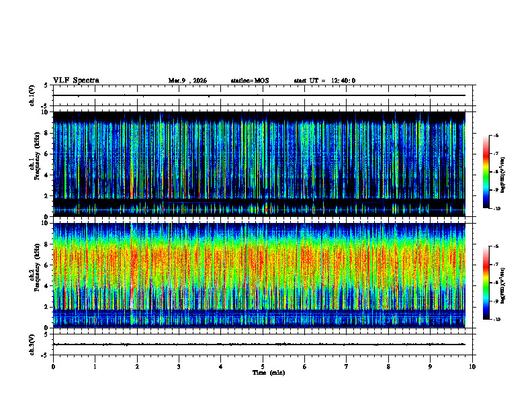Click the ch.2 spectrogram color scale bar

coord(486,283)
